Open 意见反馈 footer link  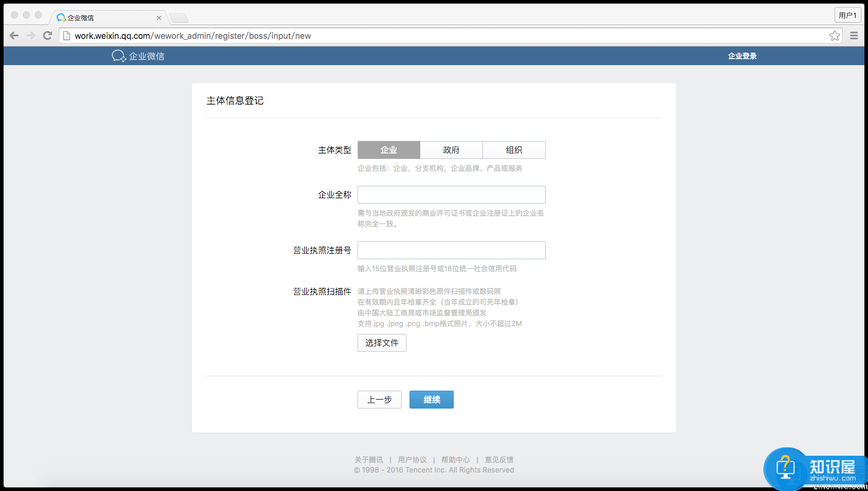click(499, 460)
